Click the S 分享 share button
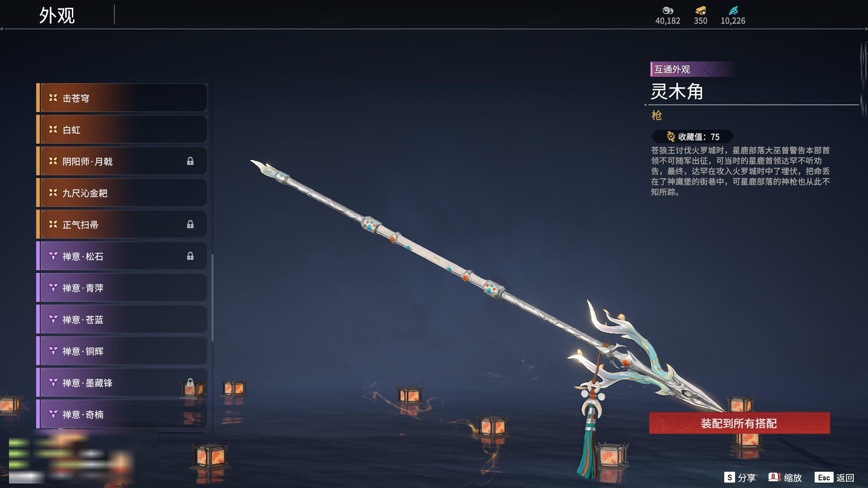This screenshot has height=488, width=868. [740, 478]
